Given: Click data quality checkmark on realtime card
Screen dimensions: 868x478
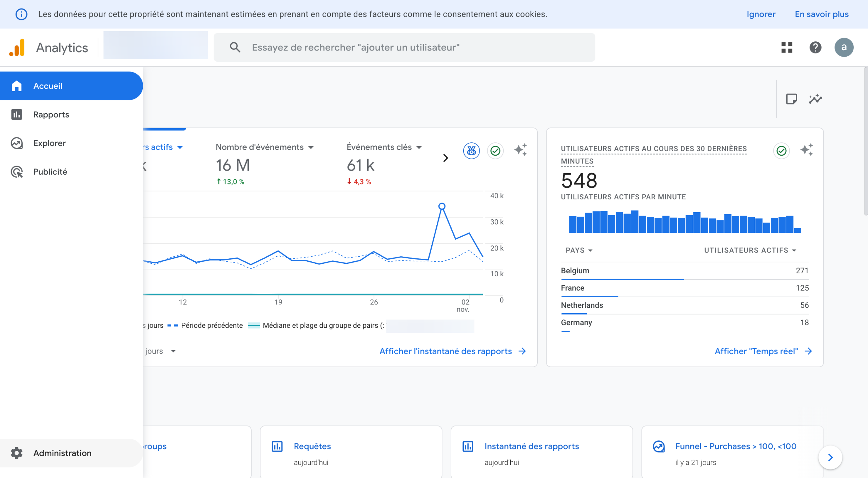Looking at the screenshot, I should pyautogui.click(x=781, y=151).
